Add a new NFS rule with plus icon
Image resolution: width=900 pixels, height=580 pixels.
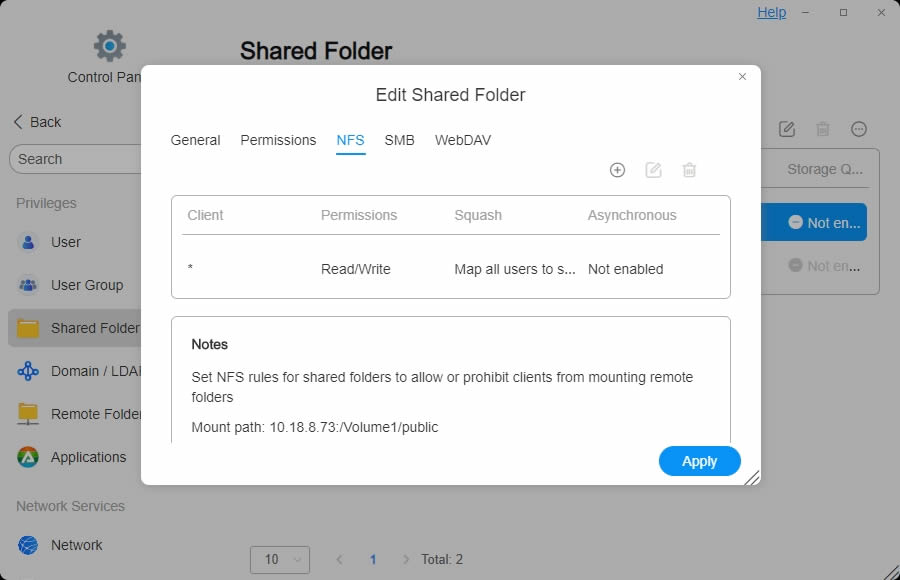click(x=617, y=170)
